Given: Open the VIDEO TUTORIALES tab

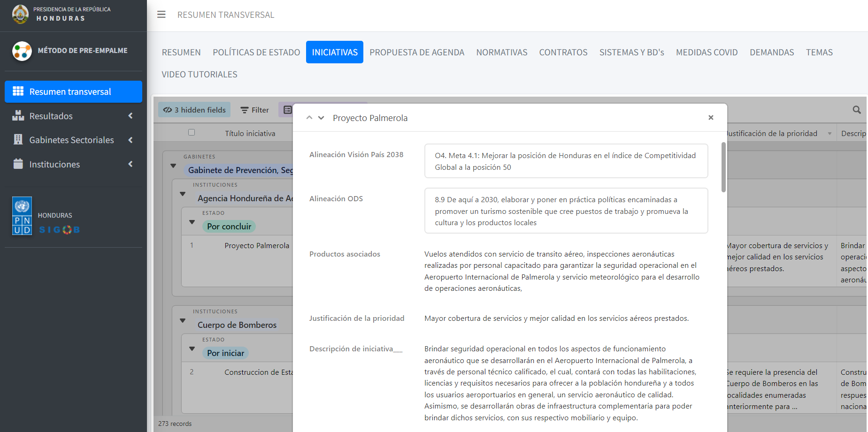Looking at the screenshot, I should click(x=200, y=74).
